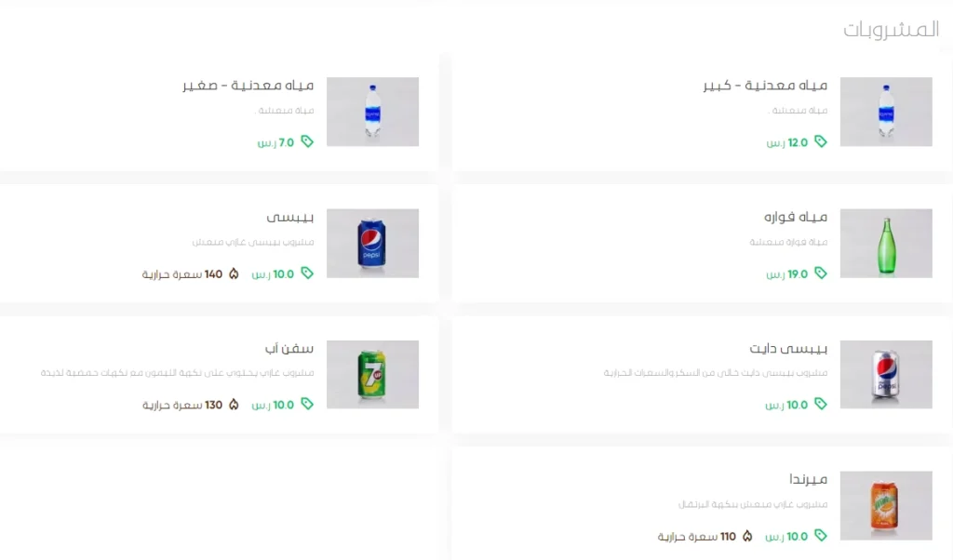This screenshot has height=560, width=953.
Task: Click the المشروبات section heading
Action: pos(891,29)
